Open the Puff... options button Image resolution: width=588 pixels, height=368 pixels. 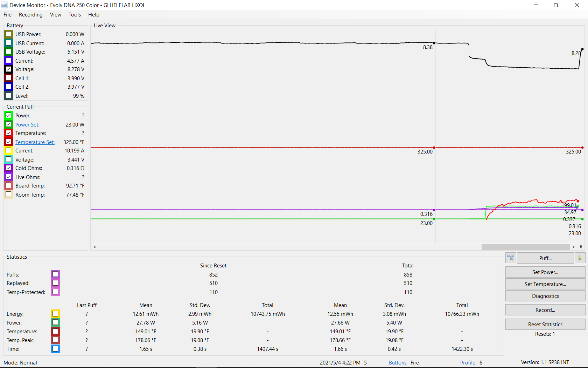[545, 258]
